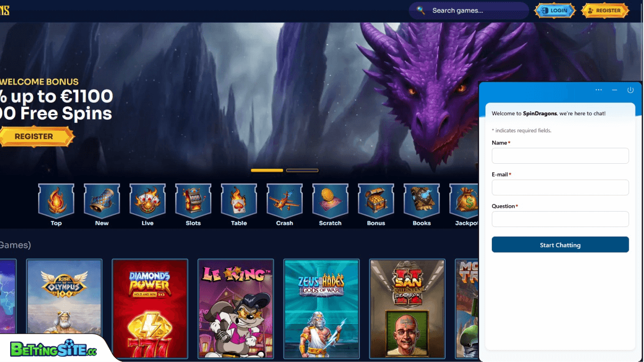This screenshot has width=644, height=362.
Task: Open the Crash games airplane icon
Action: [285, 201]
